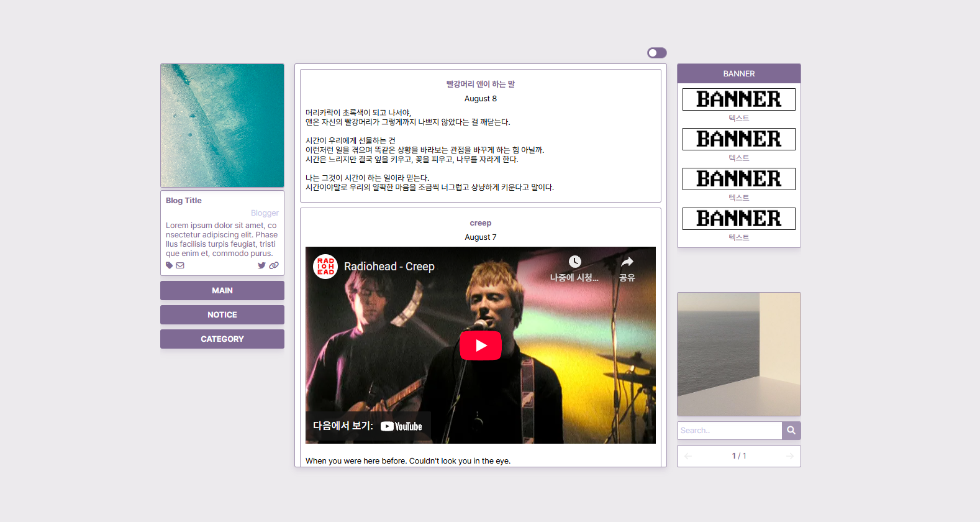The image size is (980, 522).
Task: Focus the Search.. input field
Action: point(729,431)
